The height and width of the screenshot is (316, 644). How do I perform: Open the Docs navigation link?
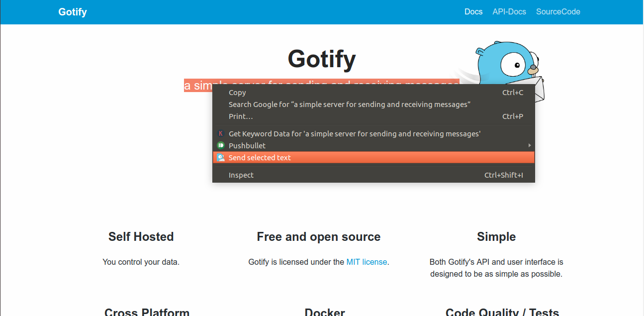click(x=473, y=11)
